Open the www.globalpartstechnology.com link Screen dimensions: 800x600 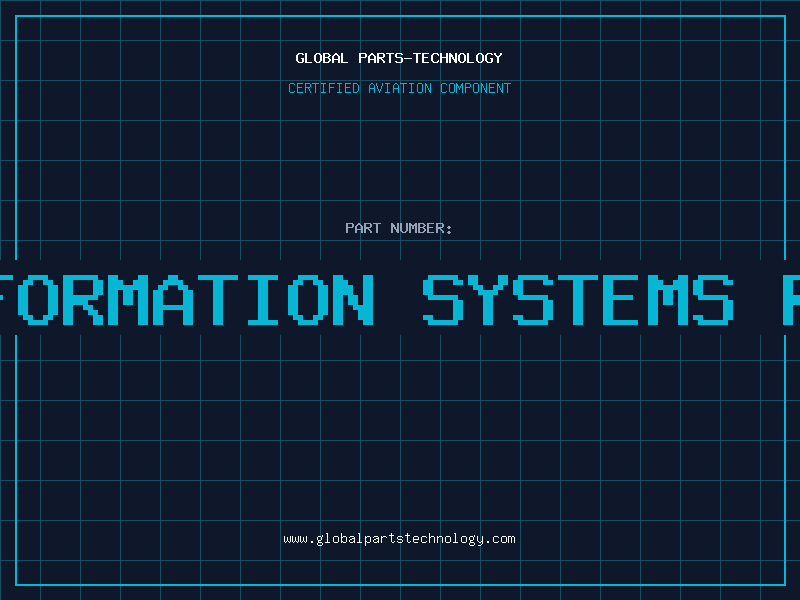click(399, 539)
